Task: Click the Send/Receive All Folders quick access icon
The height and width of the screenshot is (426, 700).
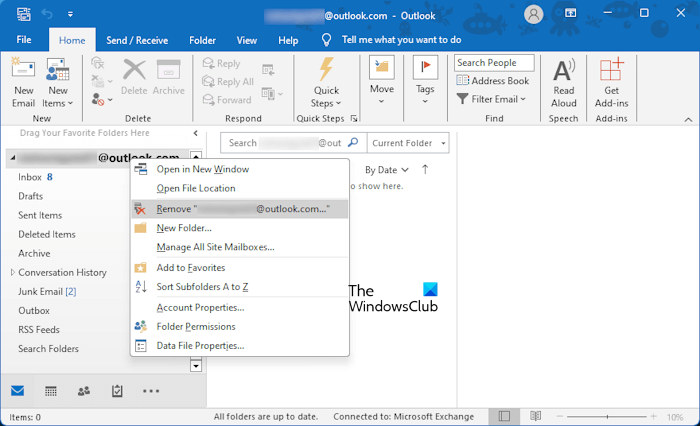Action: (x=24, y=14)
